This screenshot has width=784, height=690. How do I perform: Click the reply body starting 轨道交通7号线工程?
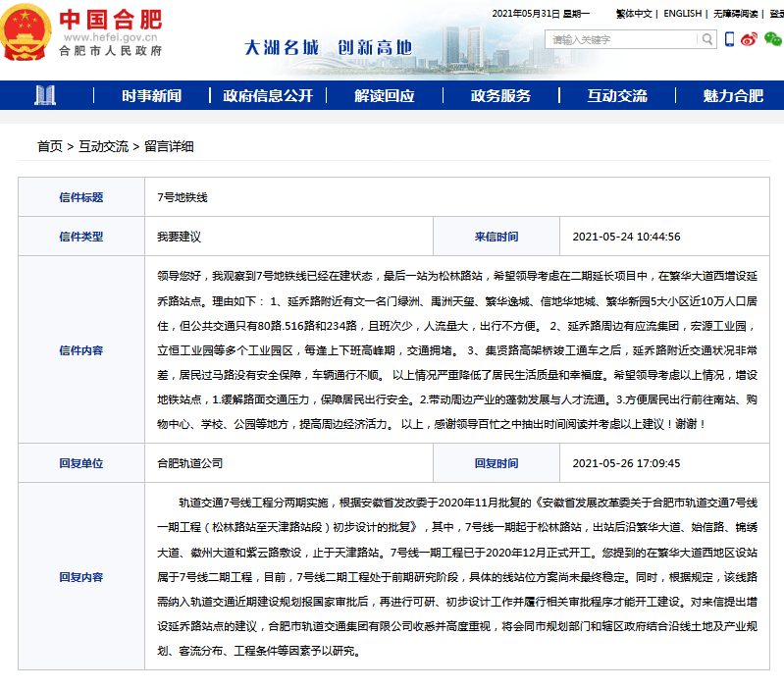(x=457, y=576)
